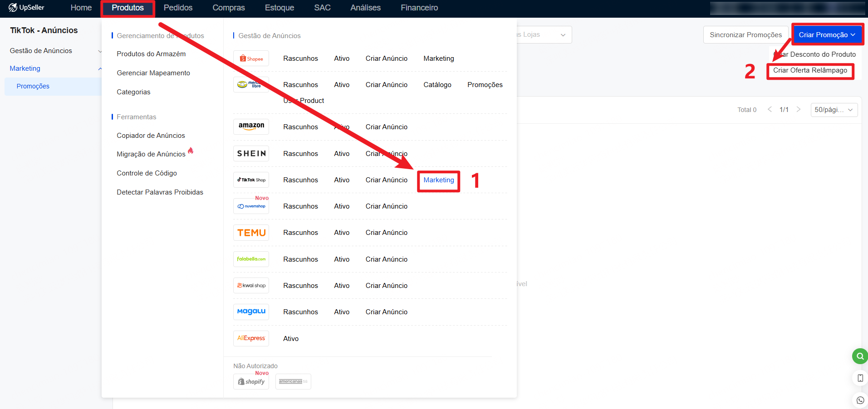Click the Americanas unauthorized store logo
Viewport: 868px width, 409px height.
[293, 381]
